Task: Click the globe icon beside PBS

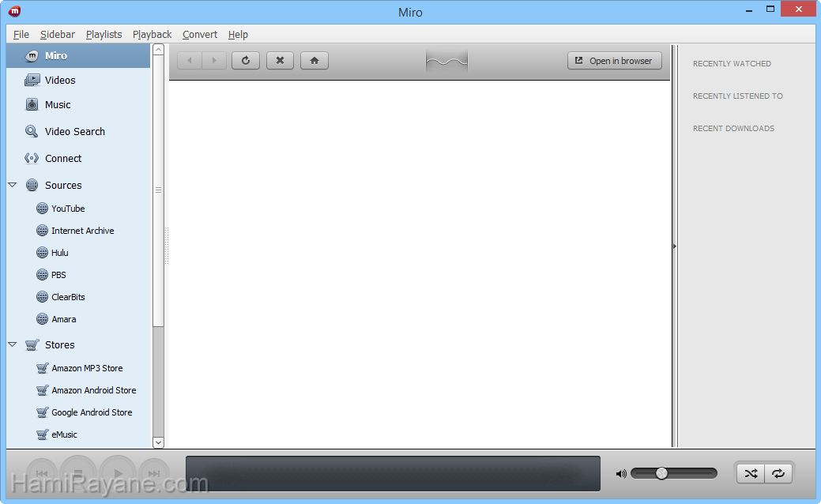Action: (x=43, y=275)
